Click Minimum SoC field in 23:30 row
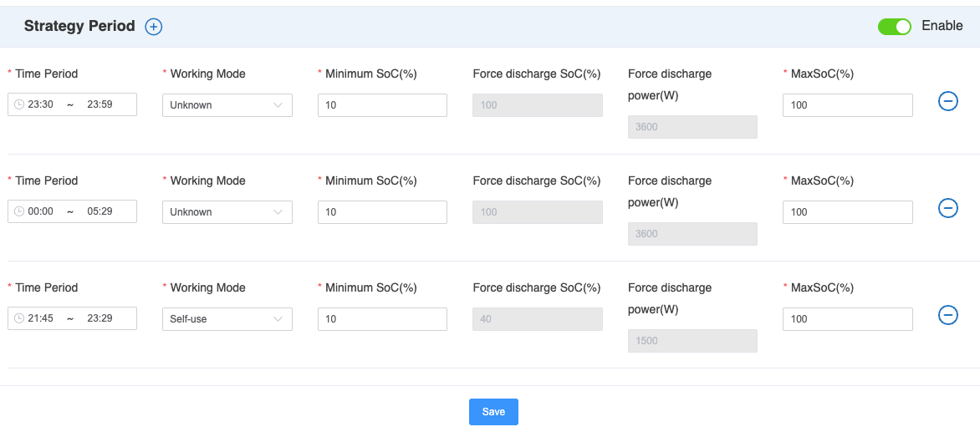980x437 pixels. point(382,105)
